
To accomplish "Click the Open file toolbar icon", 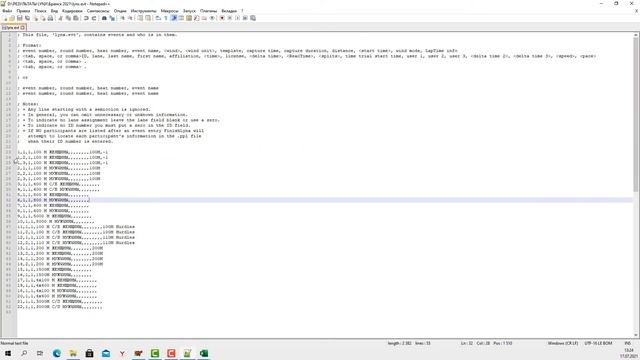I will [x=12, y=18].
